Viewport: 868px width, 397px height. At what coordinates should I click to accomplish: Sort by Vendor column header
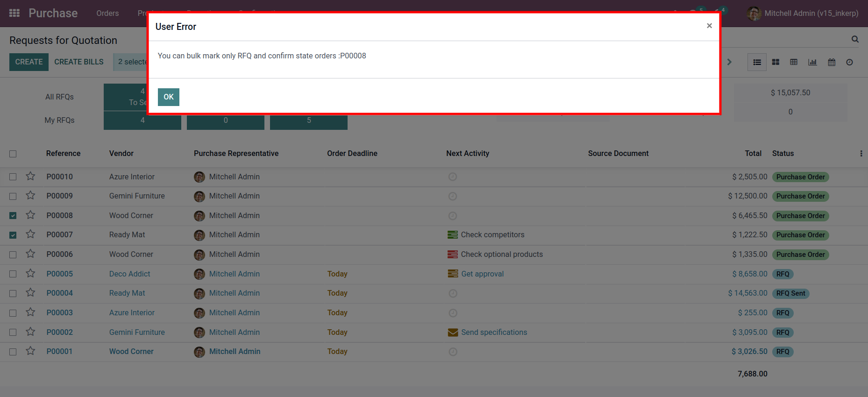coord(121,153)
